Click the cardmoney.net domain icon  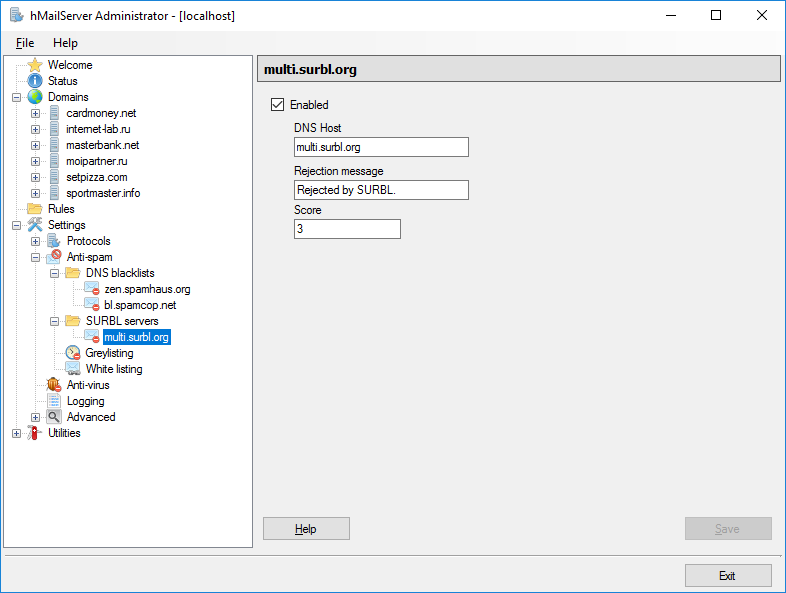pyautogui.click(x=54, y=113)
